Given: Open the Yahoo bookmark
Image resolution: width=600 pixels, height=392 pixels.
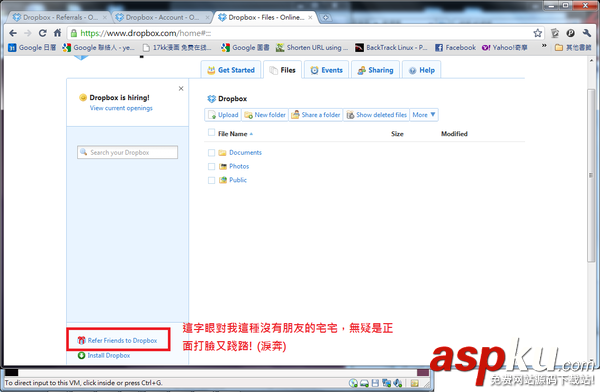Looking at the screenshot, I should (x=504, y=47).
